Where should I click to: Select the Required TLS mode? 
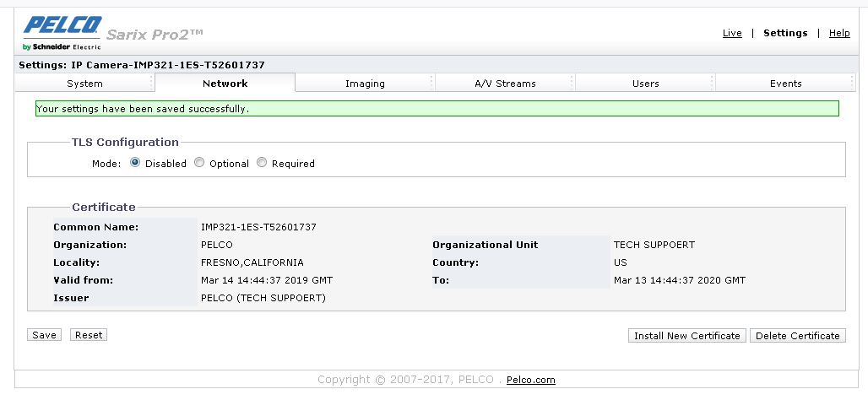262,163
